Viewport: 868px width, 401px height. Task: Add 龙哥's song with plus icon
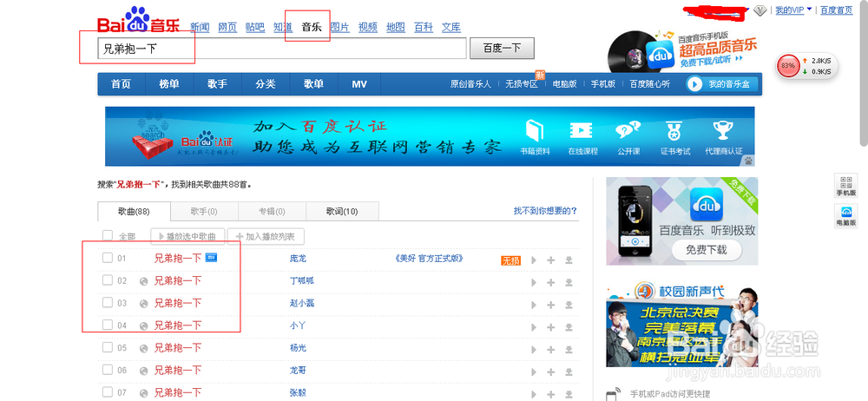[x=551, y=371]
